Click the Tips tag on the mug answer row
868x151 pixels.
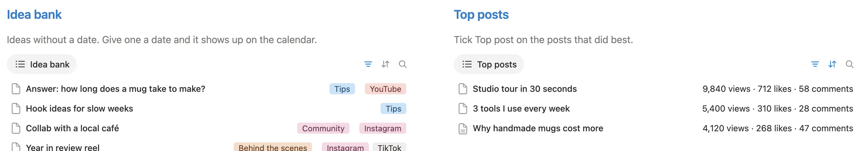tap(342, 89)
